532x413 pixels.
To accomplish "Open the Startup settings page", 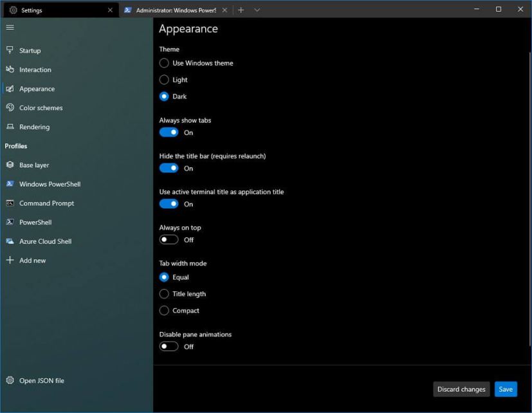I will (77, 50).
